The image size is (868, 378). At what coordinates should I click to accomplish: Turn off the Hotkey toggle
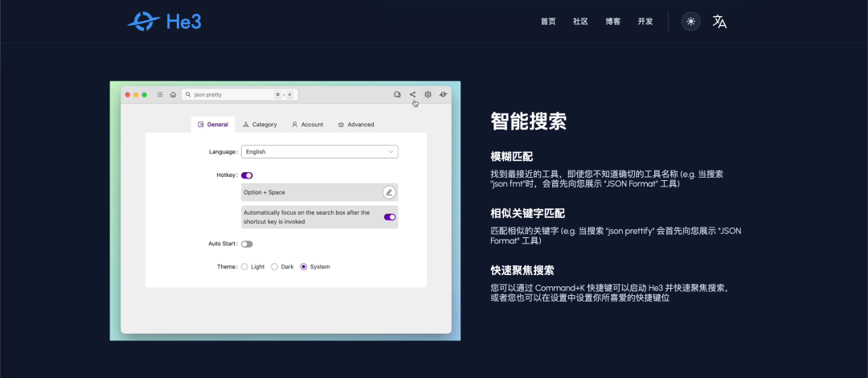click(247, 175)
